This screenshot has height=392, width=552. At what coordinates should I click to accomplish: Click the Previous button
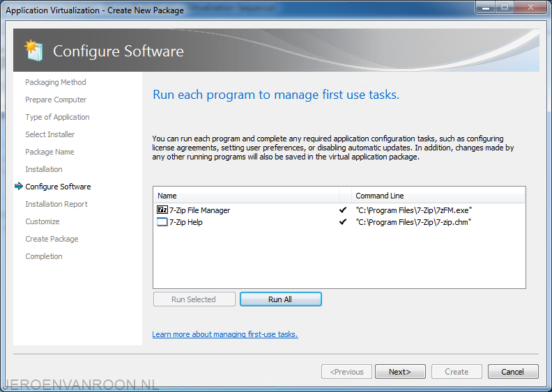346,372
